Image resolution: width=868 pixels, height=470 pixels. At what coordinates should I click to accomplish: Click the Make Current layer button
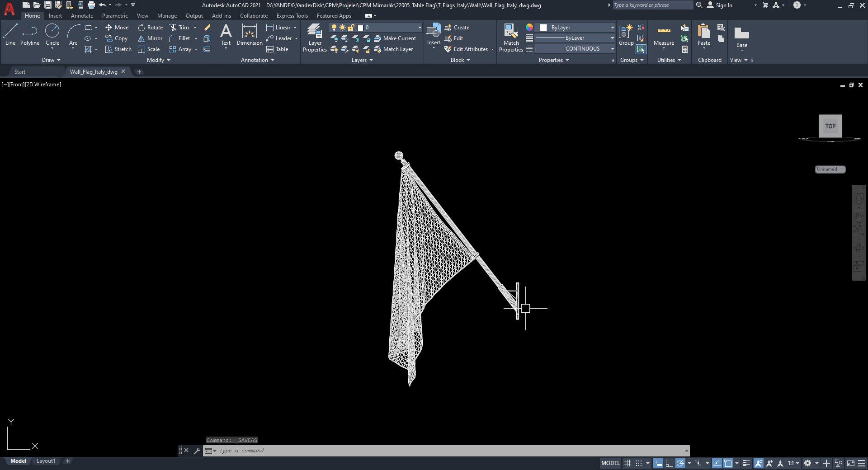click(x=395, y=38)
